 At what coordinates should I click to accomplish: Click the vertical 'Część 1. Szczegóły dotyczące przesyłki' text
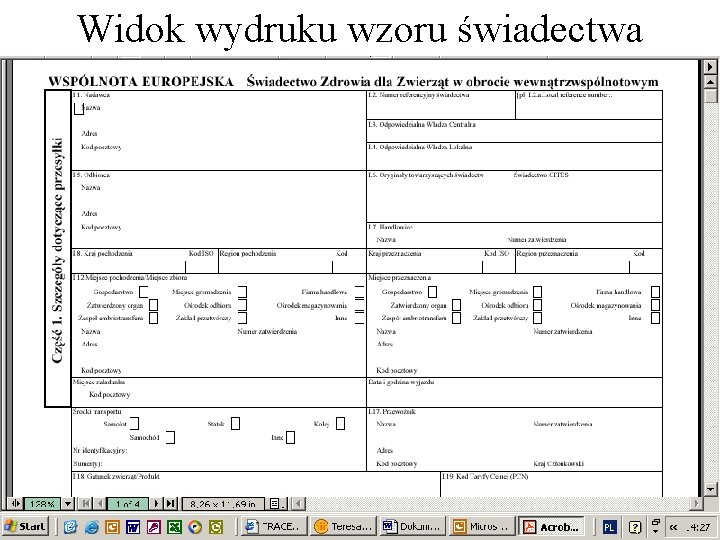(x=57, y=250)
